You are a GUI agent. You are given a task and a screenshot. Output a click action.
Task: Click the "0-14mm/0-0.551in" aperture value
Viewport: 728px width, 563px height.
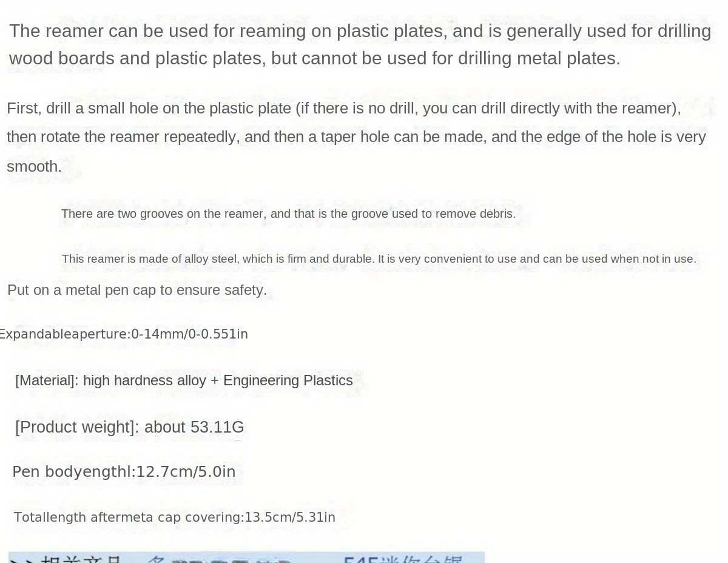click(190, 334)
